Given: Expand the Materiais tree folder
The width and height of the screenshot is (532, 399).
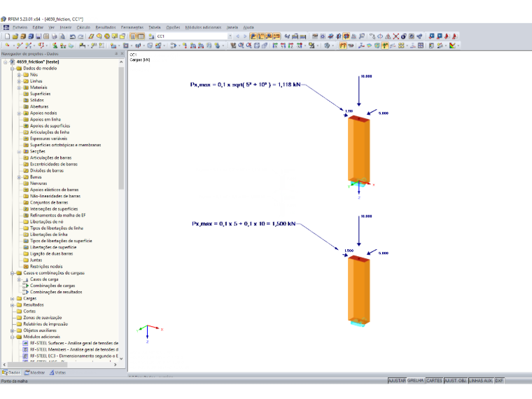Looking at the screenshot, I should pyautogui.click(x=19, y=87).
